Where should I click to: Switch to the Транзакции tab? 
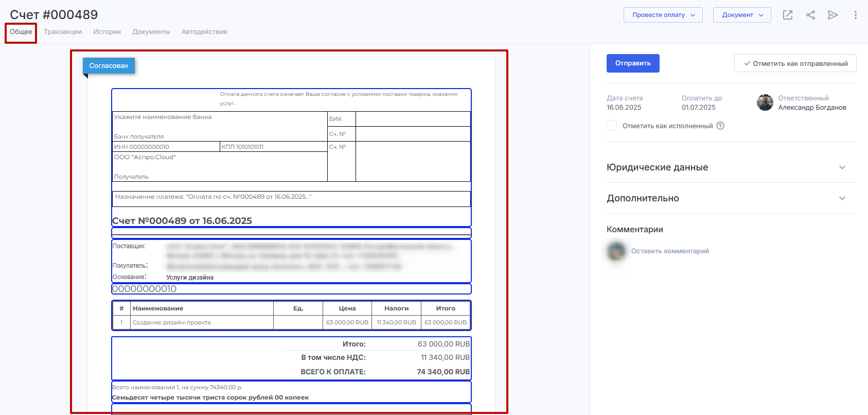[63, 32]
